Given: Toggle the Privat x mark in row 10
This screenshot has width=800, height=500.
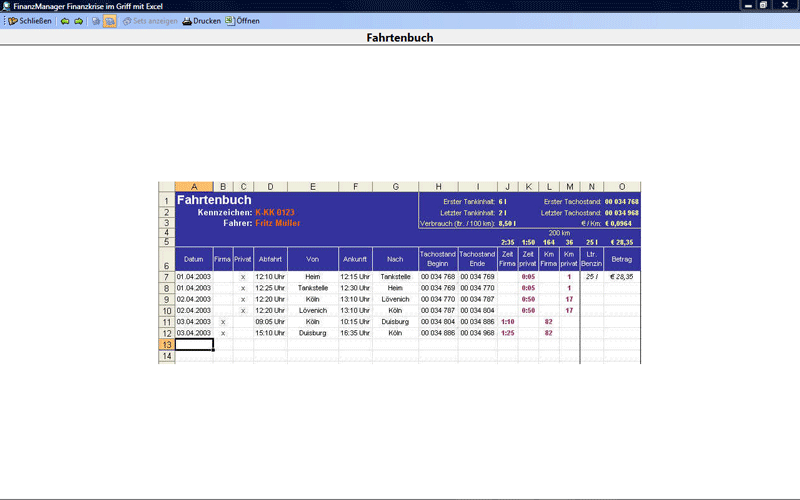Looking at the screenshot, I should pos(243,311).
